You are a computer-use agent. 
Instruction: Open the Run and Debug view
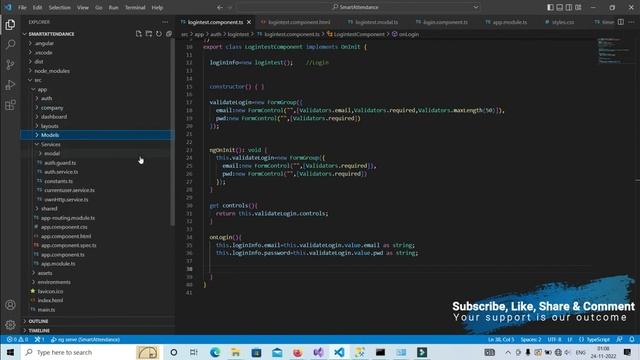(x=10, y=84)
